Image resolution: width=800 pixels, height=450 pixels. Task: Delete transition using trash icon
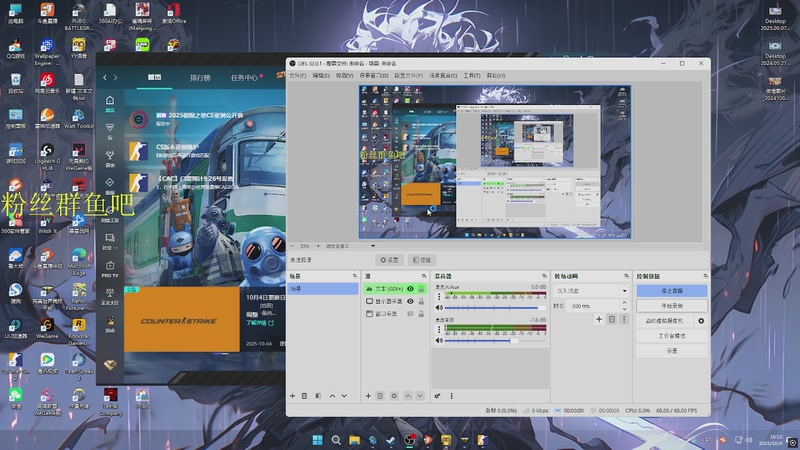(612, 319)
